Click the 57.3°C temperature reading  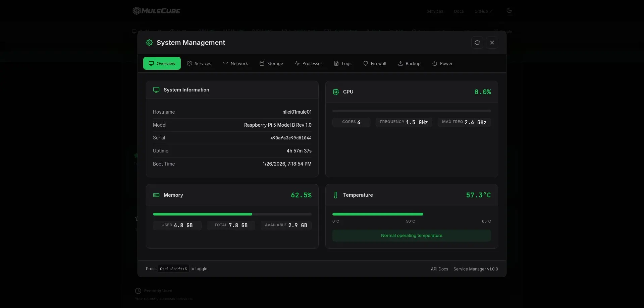pyautogui.click(x=478, y=195)
